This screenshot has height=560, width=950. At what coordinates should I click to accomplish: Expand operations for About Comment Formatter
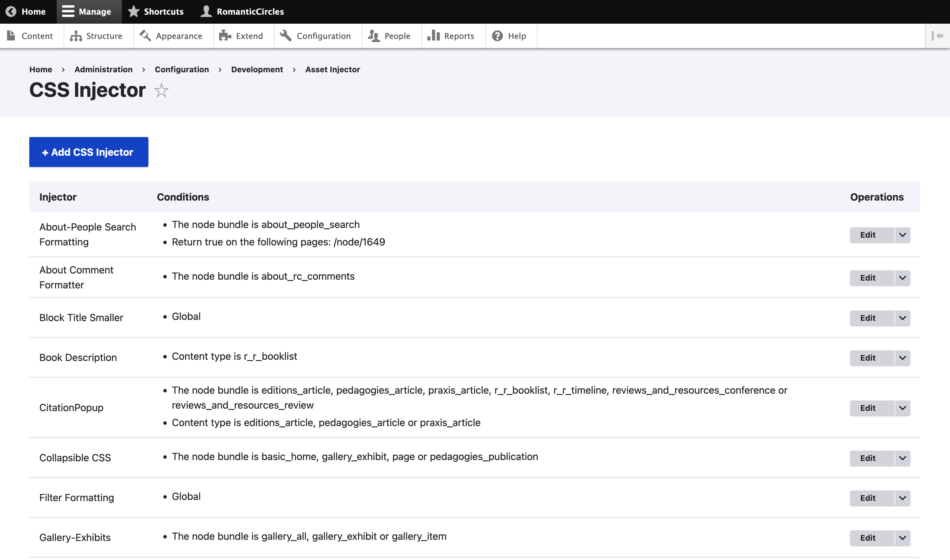click(902, 278)
